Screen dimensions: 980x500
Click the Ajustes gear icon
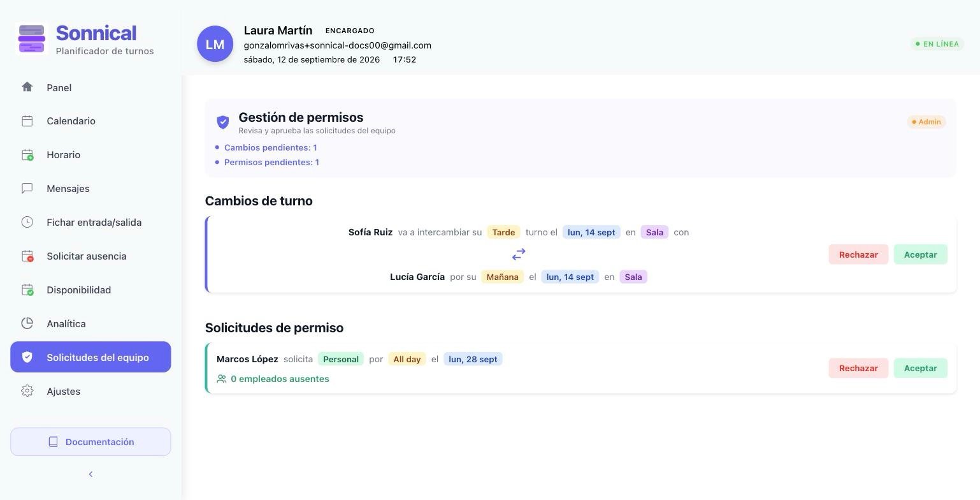point(27,391)
